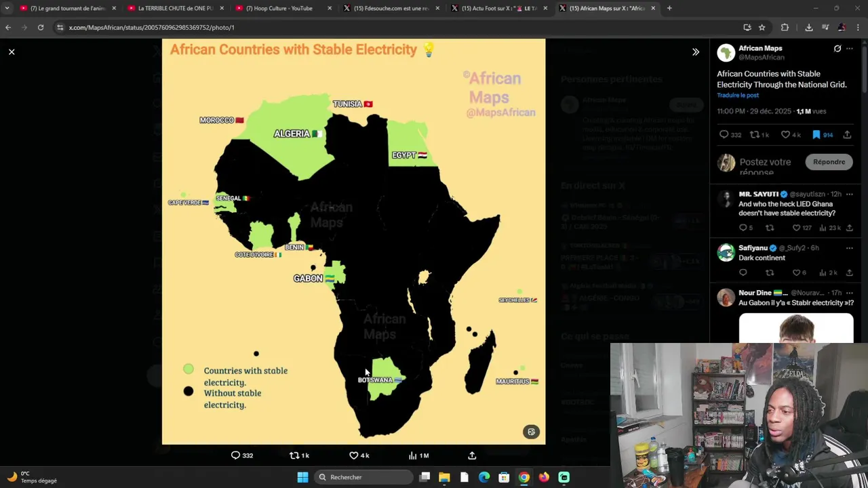This screenshot has width=868, height=488.
Task: Click the browser reload button
Action: pos(41,27)
